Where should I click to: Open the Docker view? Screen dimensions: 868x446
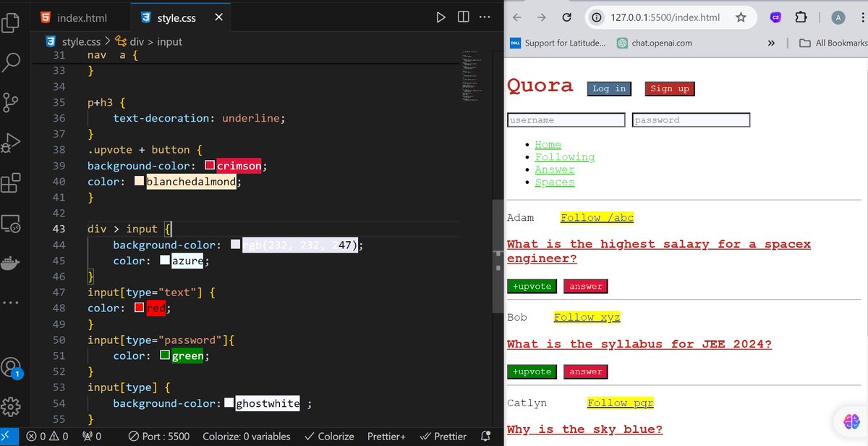(x=11, y=262)
